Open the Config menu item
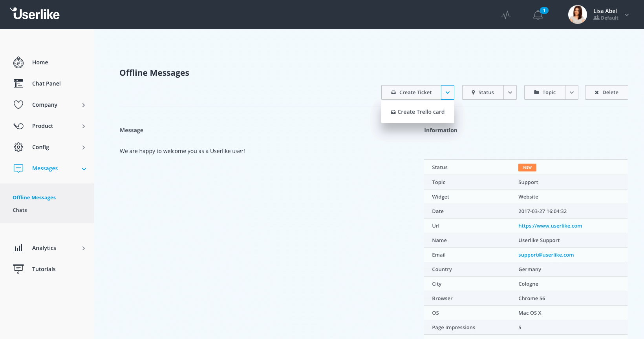 tap(40, 147)
